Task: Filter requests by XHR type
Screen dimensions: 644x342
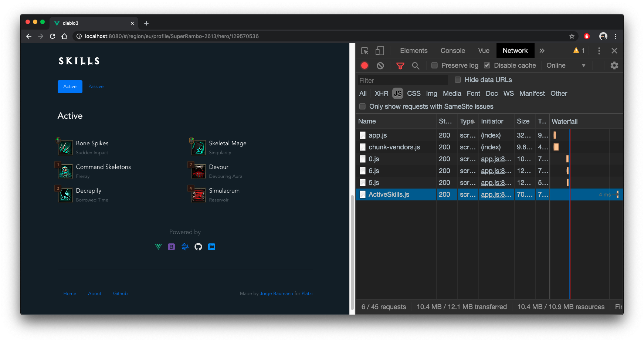Action: pos(381,94)
